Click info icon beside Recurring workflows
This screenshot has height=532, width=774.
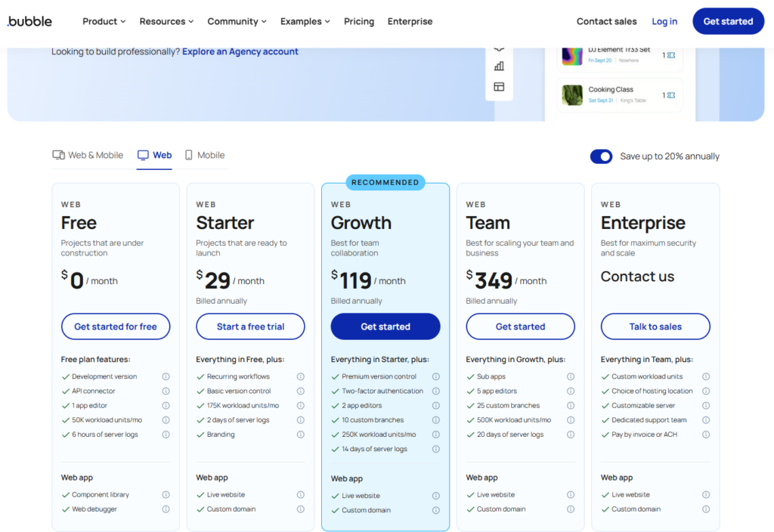click(x=300, y=377)
